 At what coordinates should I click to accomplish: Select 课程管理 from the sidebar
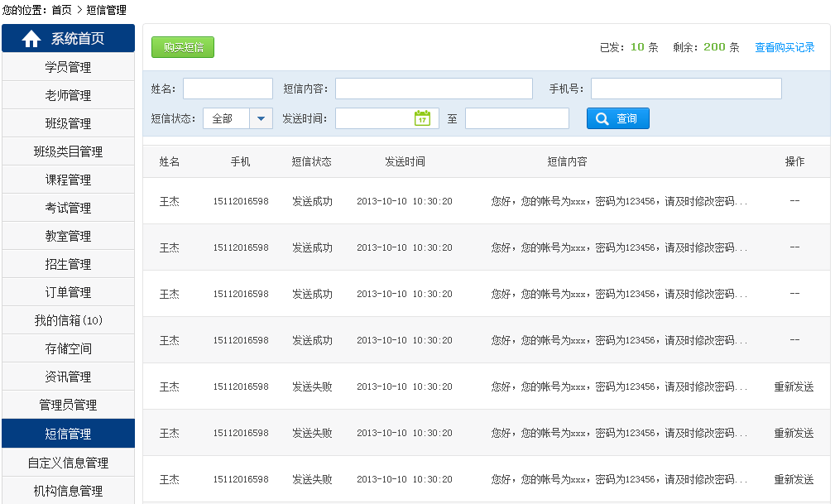pyautogui.click(x=68, y=180)
